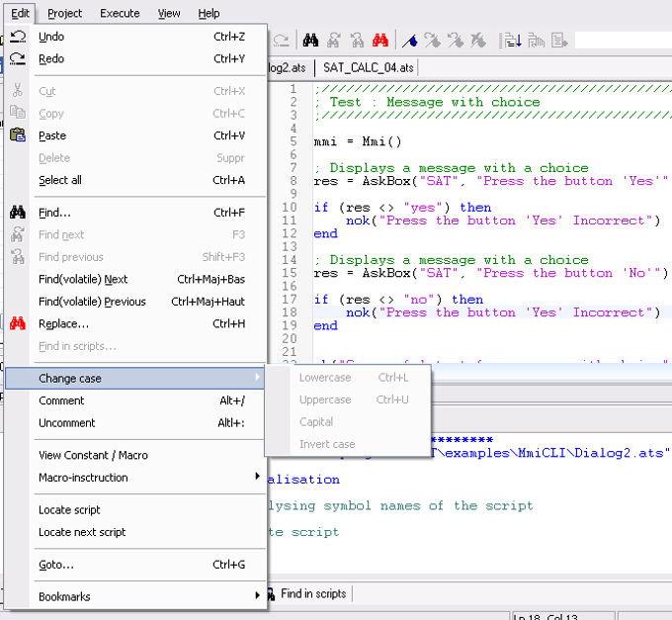This screenshot has width=672, height=620.
Task: Open the Project menu
Action: tap(64, 13)
